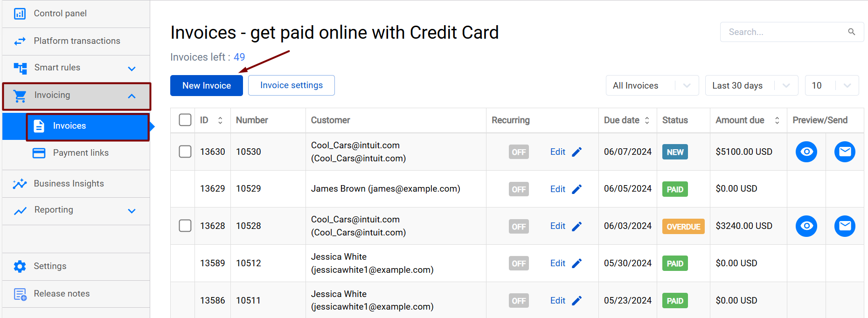Open Settings from the sidebar

pos(76,266)
